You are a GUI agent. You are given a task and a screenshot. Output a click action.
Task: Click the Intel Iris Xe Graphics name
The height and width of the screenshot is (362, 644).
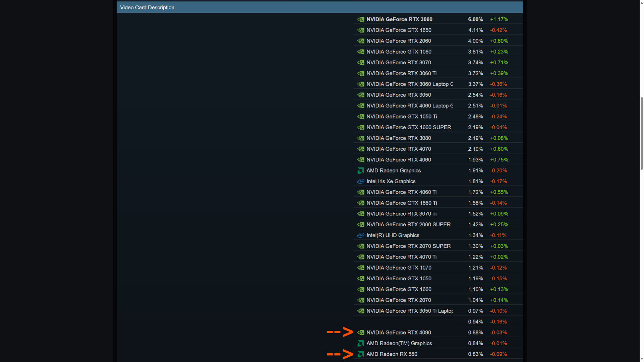point(391,181)
